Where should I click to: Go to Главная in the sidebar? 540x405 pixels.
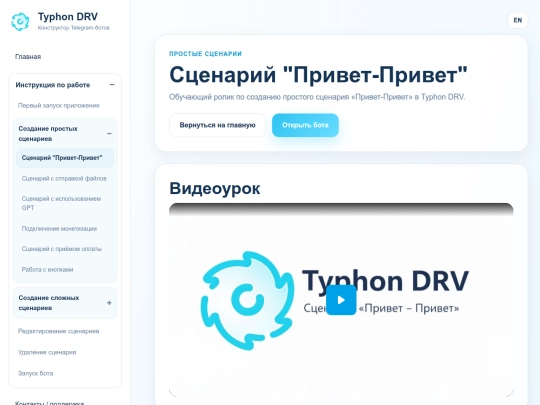coord(28,56)
